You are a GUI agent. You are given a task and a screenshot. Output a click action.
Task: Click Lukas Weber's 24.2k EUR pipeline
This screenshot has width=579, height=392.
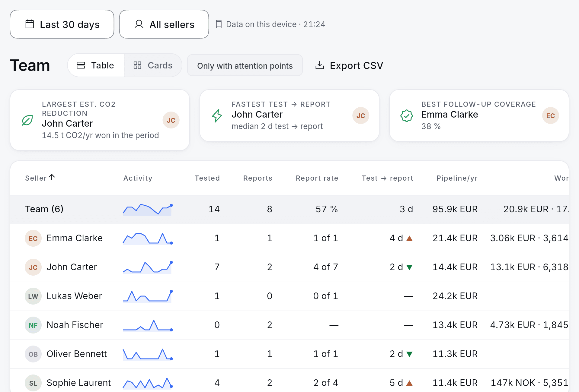click(455, 296)
